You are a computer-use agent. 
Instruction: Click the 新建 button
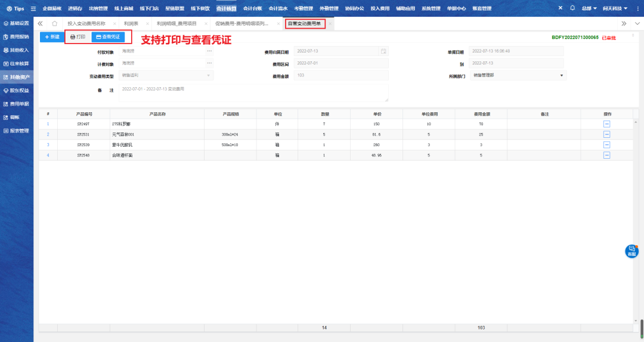pyautogui.click(x=52, y=37)
